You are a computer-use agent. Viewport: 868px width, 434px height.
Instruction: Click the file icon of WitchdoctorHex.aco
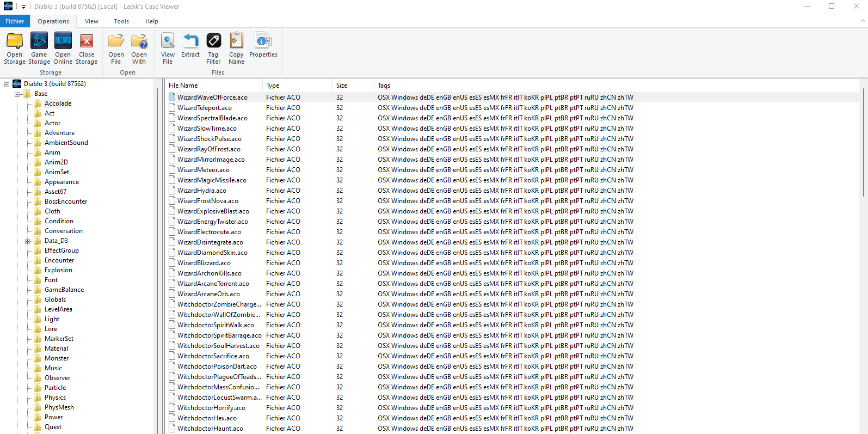172,418
